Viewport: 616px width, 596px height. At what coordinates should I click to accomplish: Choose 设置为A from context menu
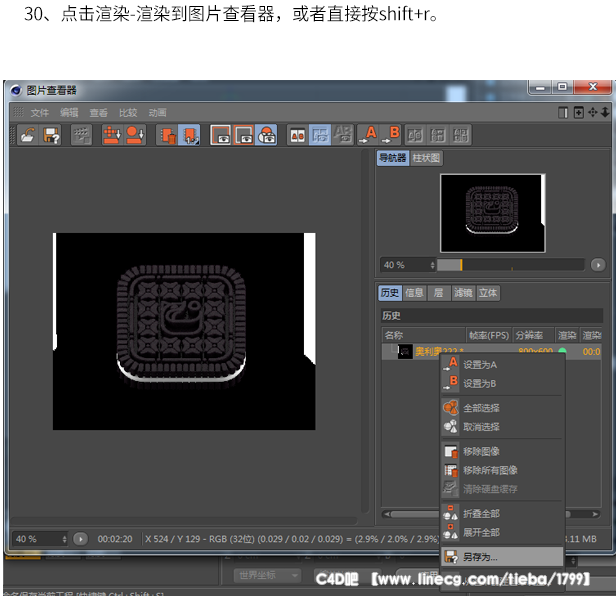click(503, 365)
